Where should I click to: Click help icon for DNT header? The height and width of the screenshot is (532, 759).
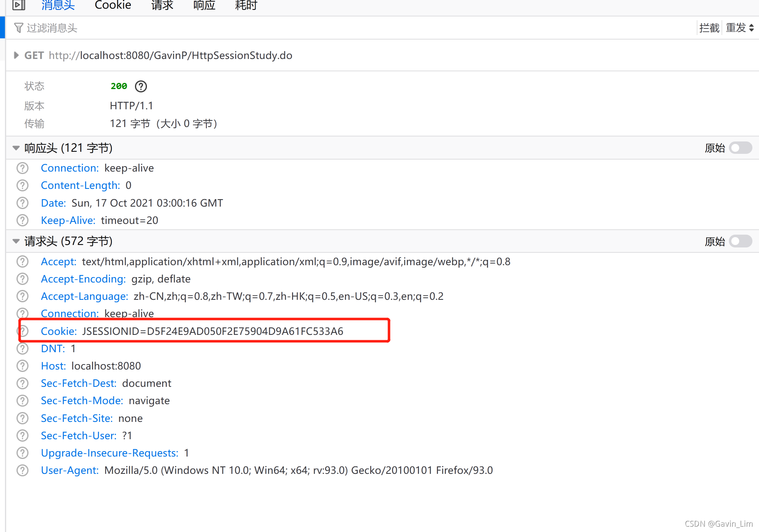(x=22, y=348)
